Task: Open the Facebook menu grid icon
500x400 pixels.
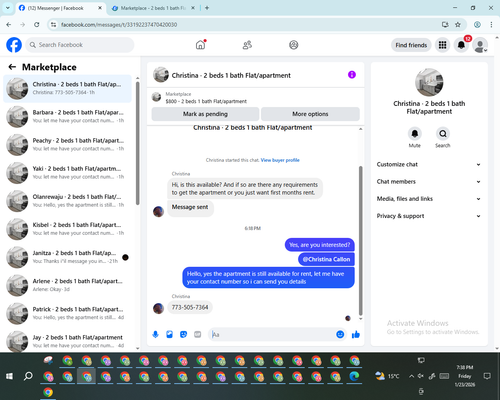Action: coord(442,45)
